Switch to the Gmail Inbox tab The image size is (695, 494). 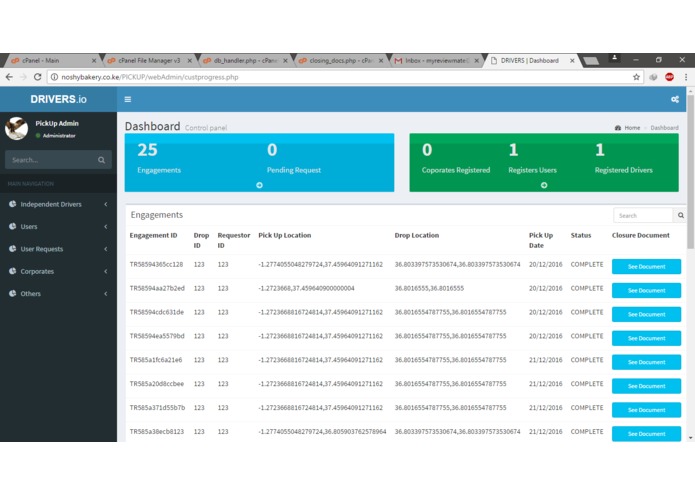click(x=435, y=60)
